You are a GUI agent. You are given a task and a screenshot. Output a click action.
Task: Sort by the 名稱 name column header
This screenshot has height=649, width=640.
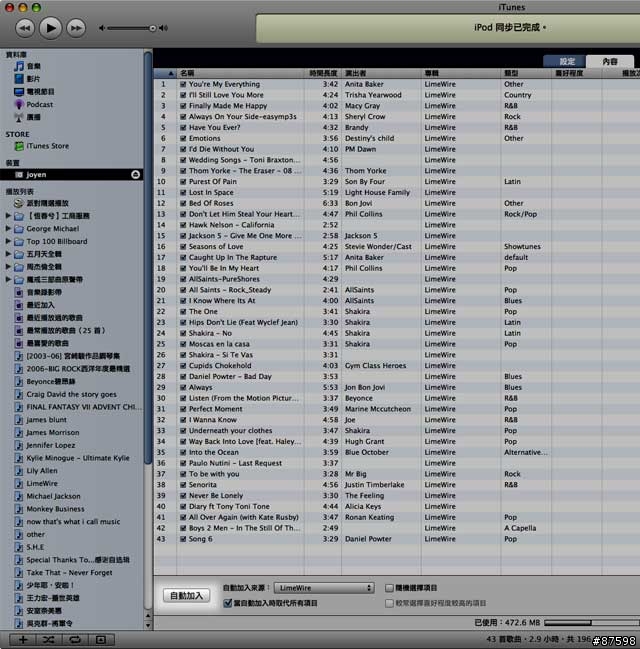click(240, 73)
